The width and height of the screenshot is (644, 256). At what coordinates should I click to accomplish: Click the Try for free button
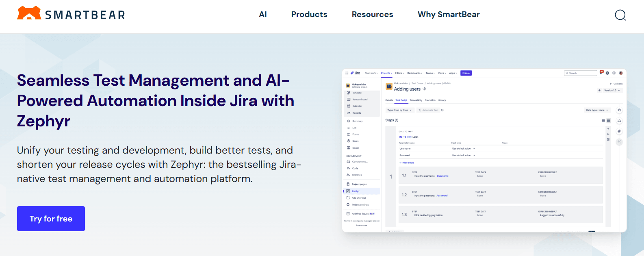tap(51, 219)
